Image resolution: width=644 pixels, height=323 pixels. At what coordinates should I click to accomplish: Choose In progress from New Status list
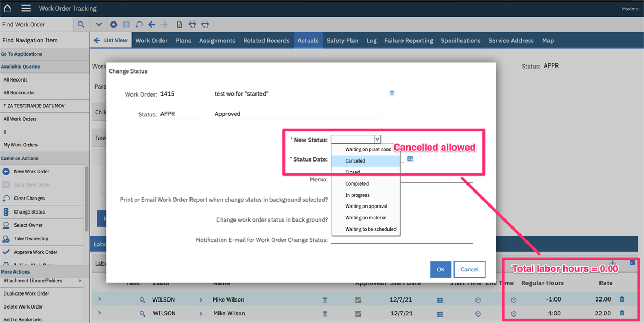click(365, 195)
